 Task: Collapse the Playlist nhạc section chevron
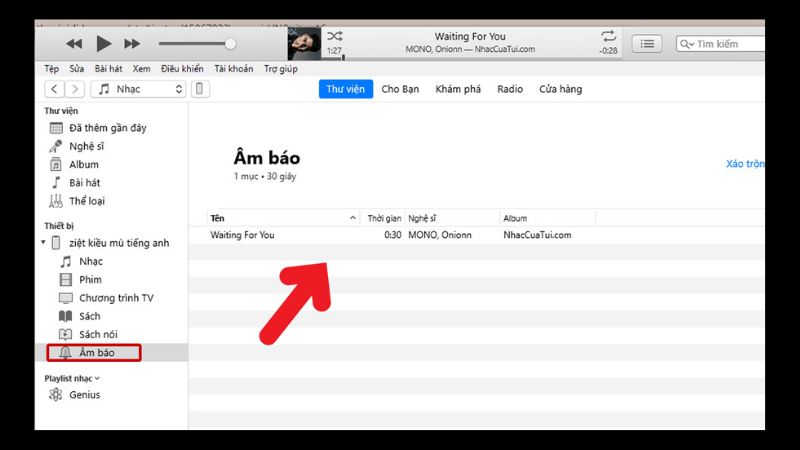pyautogui.click(x=97, y=379)
